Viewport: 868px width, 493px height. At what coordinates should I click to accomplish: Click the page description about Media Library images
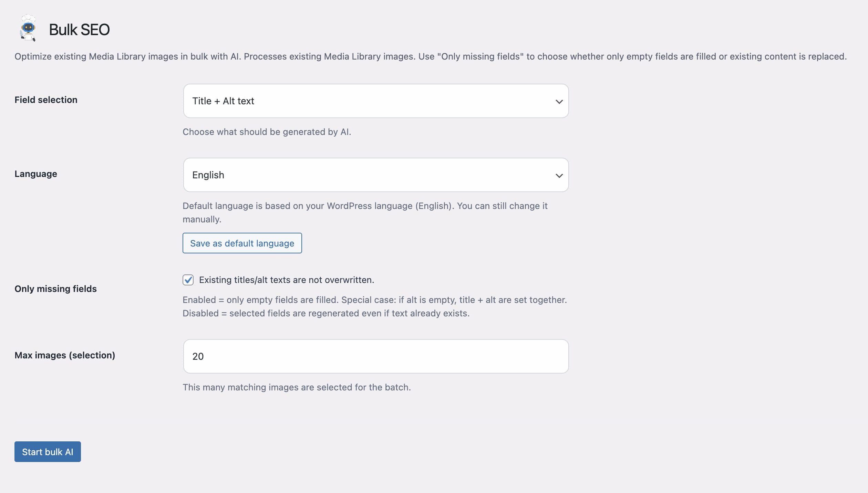pos(431,56)
